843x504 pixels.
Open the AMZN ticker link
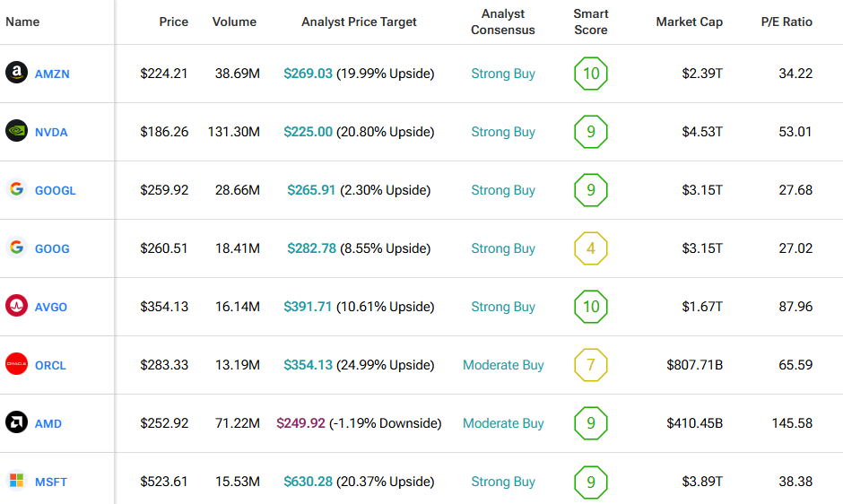coord(52,74)
